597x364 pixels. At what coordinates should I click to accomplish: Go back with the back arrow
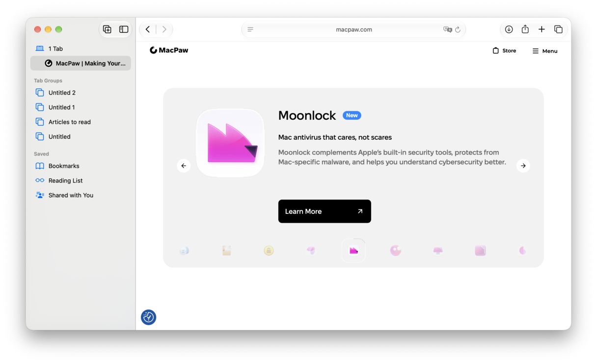point(148,29)
